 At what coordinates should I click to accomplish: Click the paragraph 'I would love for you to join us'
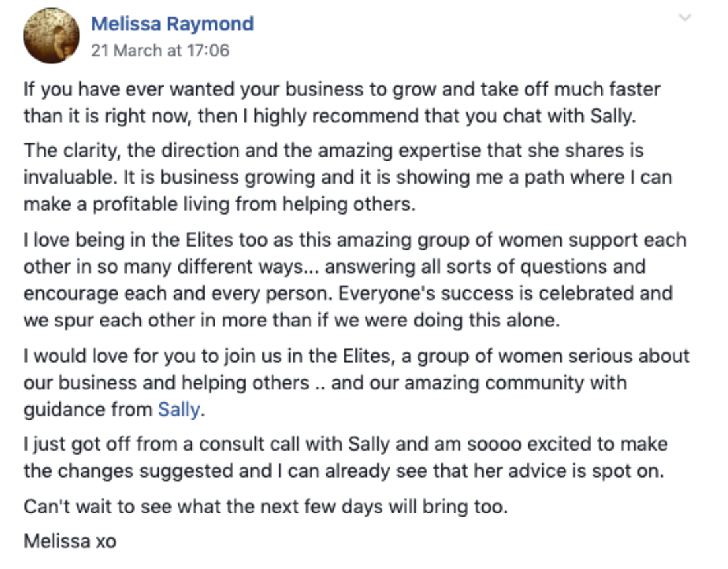[x=357, y=383]
